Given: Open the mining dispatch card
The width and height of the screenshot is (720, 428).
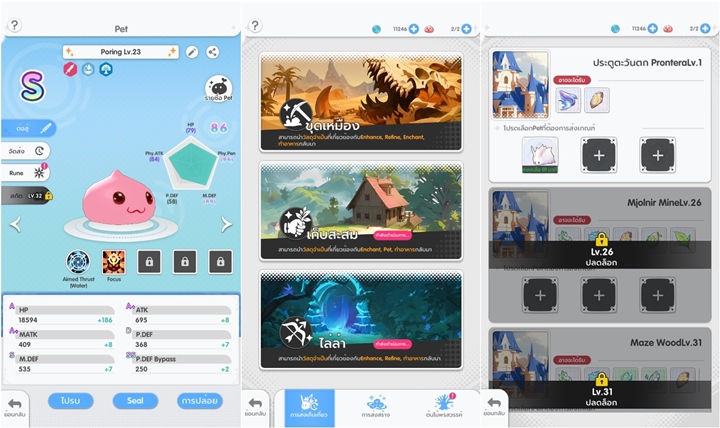Looking at the screenshot, I should coord(361,102).
